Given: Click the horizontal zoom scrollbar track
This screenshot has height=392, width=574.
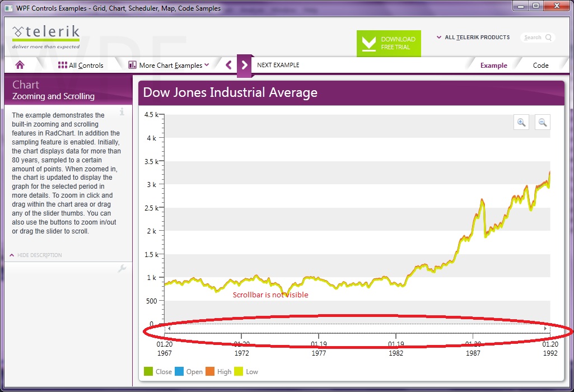Looking at the screenshot, I should [x=357, y=328].
